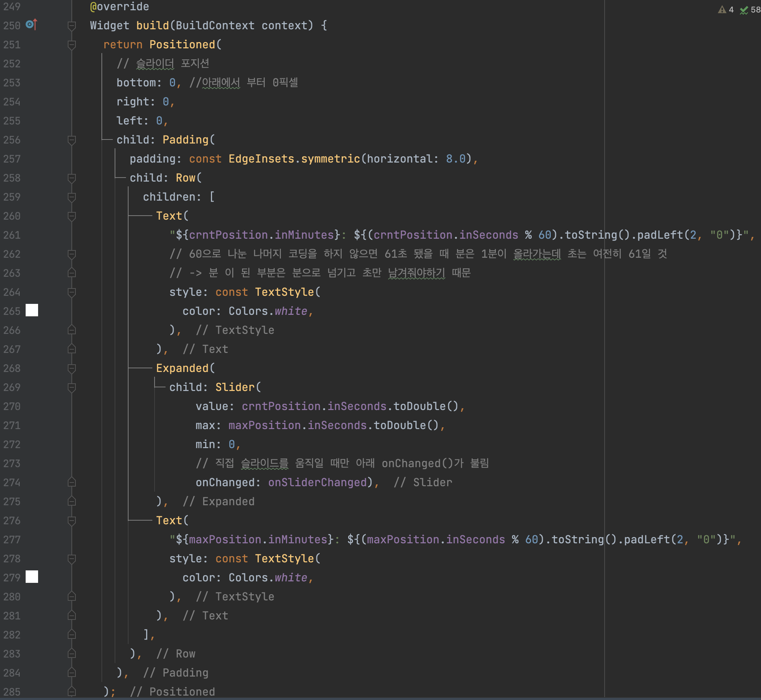
Task: Click the green checkmark typo indicator showing 58
Action: 744,10
